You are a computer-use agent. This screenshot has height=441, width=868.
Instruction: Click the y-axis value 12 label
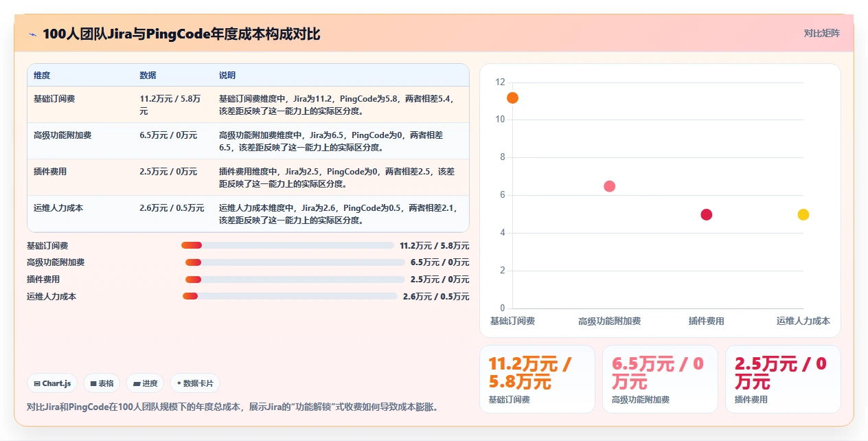tap(501, 82)
